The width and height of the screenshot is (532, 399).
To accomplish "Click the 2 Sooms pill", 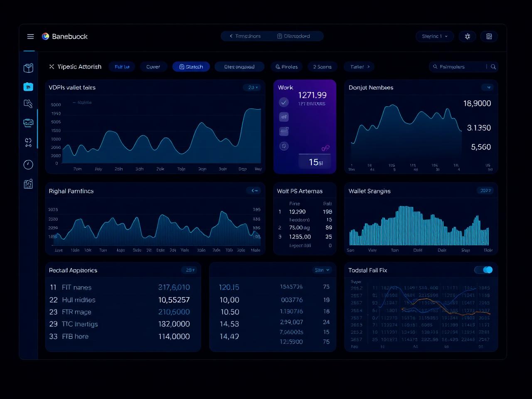I will coord(323,67).
